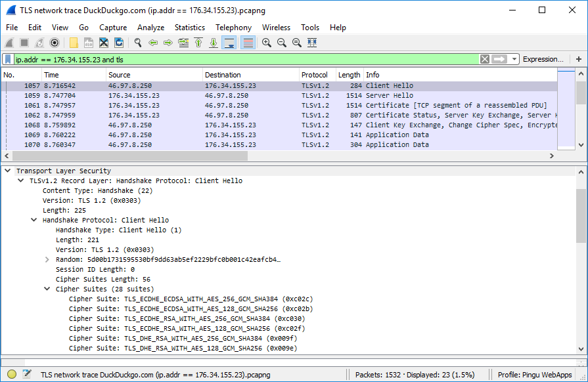Collapse Handshake Protocol: Client Hello node
The width and height of the screenshot is (588, 382).
coord(34,220)
